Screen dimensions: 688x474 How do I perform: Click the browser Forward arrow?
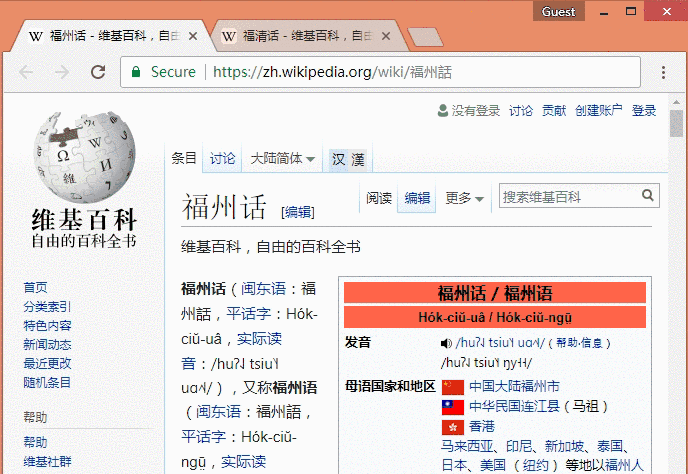(x=62, y=72)
